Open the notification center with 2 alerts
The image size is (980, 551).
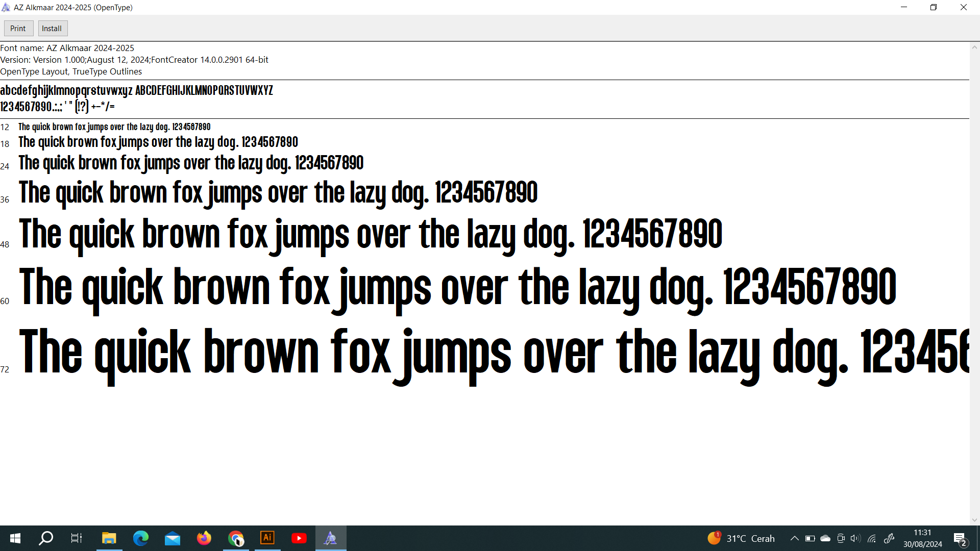[960, 539]
